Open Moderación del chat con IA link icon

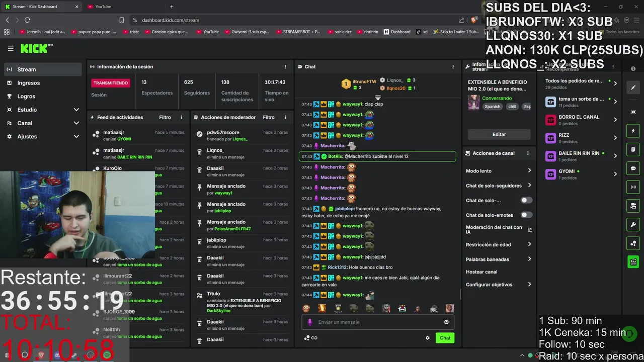(x=529, y=229)
